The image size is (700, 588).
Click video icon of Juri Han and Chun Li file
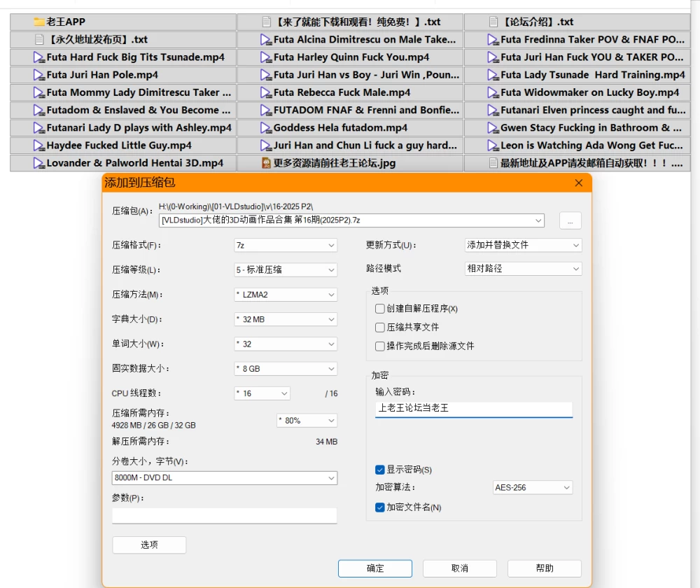(x=266, y=146)
